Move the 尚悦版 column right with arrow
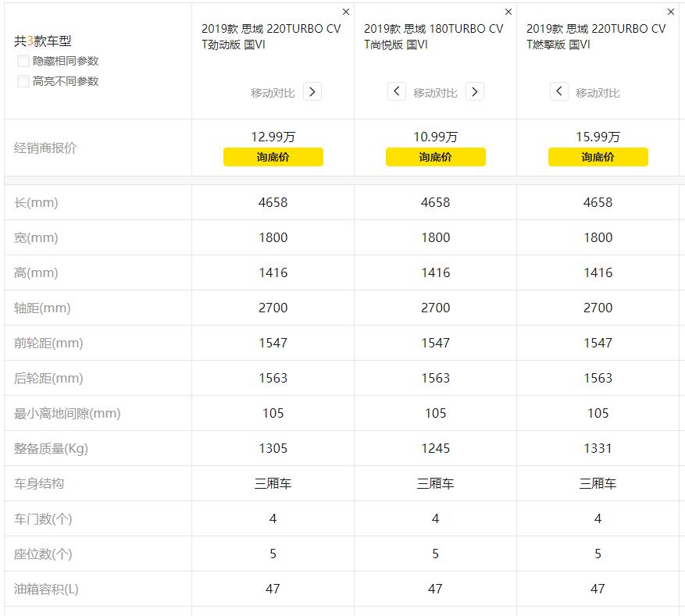685x616 pixels. pyautogui.click(x=475, y=91)
